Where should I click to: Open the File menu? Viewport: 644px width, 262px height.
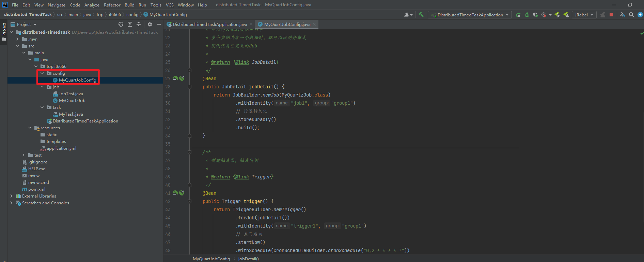(x=15, y=5)
